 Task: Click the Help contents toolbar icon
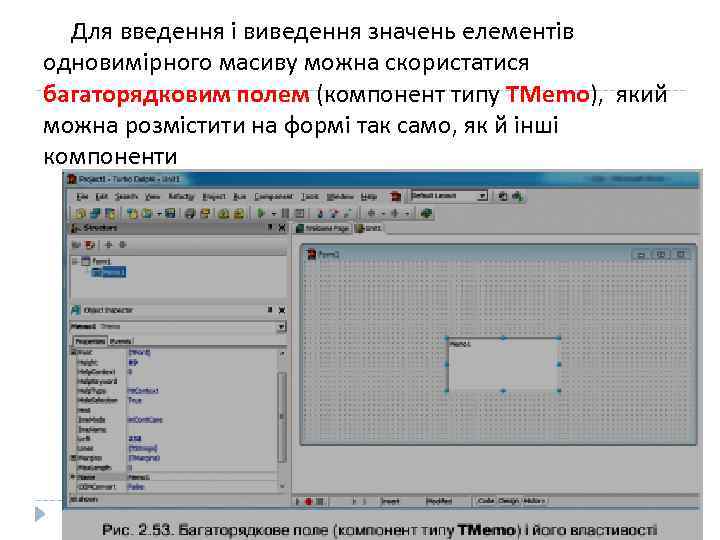point(427,214)
